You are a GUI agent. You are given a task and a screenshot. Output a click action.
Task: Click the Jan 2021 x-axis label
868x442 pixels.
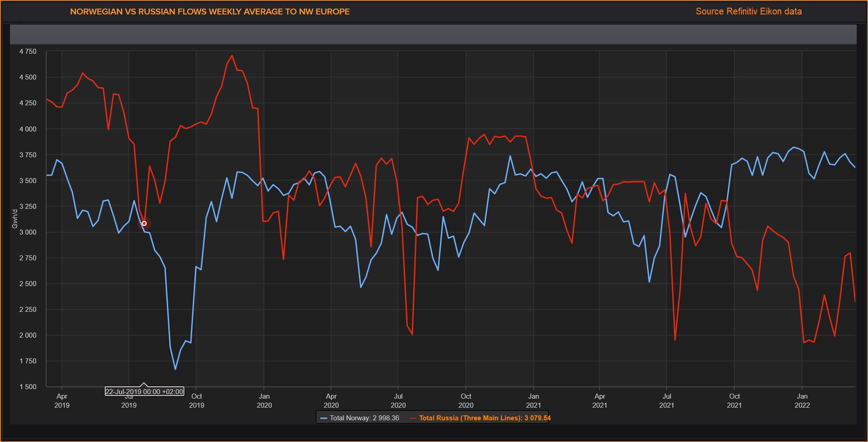(533, 400)
